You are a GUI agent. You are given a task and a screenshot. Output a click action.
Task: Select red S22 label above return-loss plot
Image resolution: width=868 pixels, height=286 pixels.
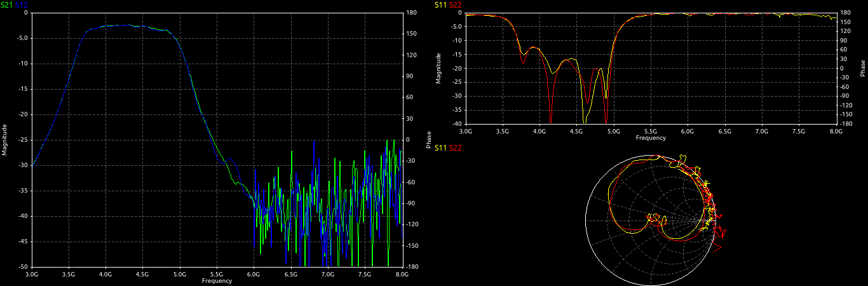pos(456,5)
